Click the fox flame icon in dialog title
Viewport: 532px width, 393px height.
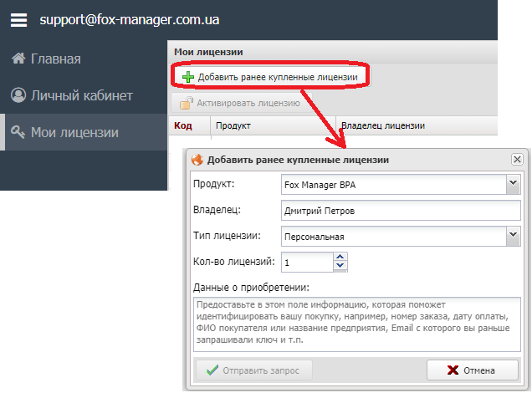[x=198, y=159]
